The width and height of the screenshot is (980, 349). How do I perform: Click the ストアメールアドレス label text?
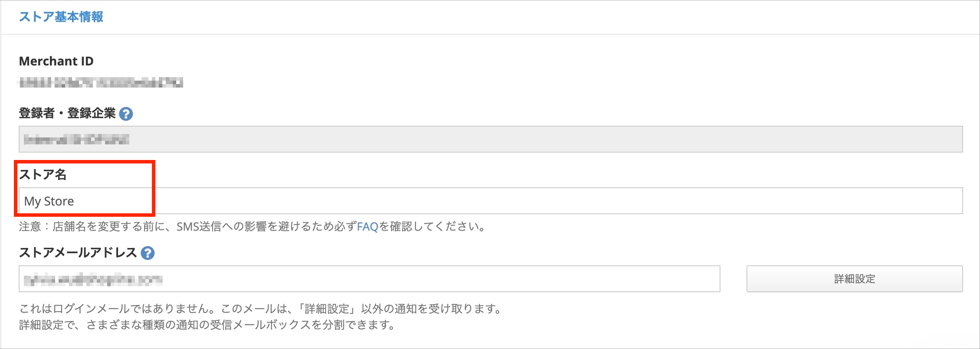tap(78, 253)
